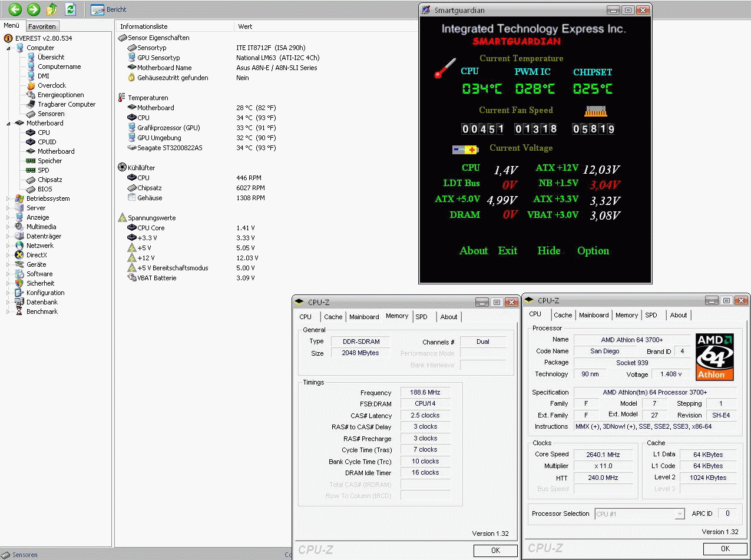
Task: Select the EVEREST v2.80.534 root node
Action: pyautogui.click(x=44, y=38)
